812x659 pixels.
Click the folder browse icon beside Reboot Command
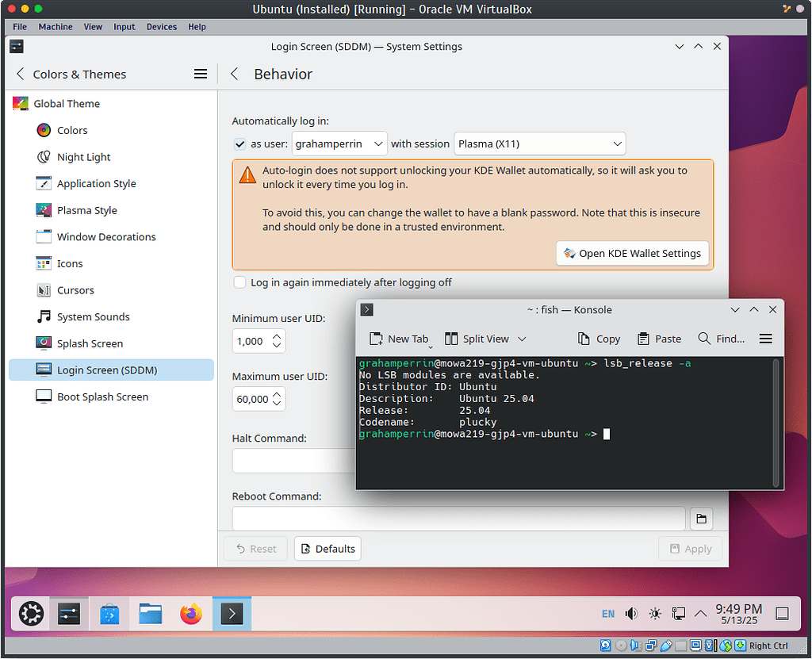pyautogui.click(x=701, y=518)
